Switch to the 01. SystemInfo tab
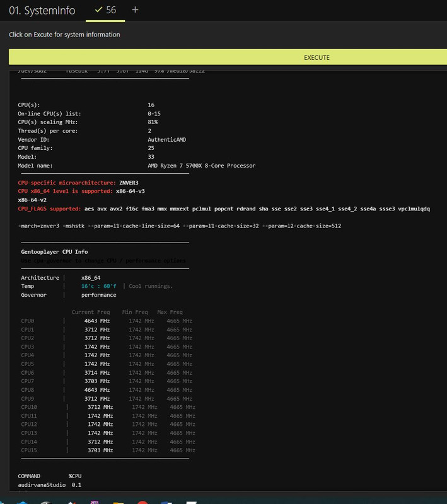The height and width of the screenshot is (504, 447). pyautogui.click(x=42, y=10)
